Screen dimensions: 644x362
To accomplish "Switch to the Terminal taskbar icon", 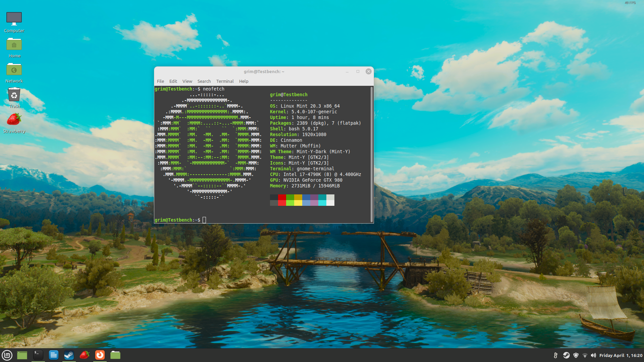I will click(x=38, y=355).
